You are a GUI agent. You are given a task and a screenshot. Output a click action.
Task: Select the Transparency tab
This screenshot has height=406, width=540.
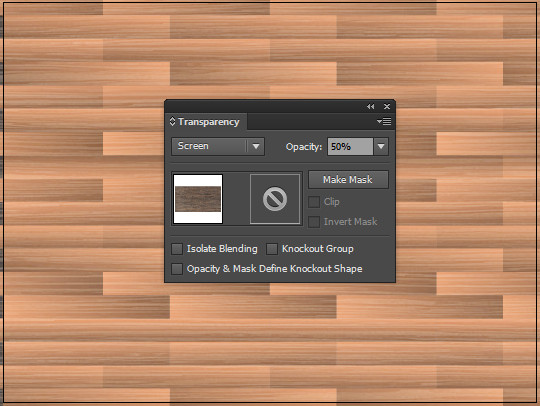206,122
